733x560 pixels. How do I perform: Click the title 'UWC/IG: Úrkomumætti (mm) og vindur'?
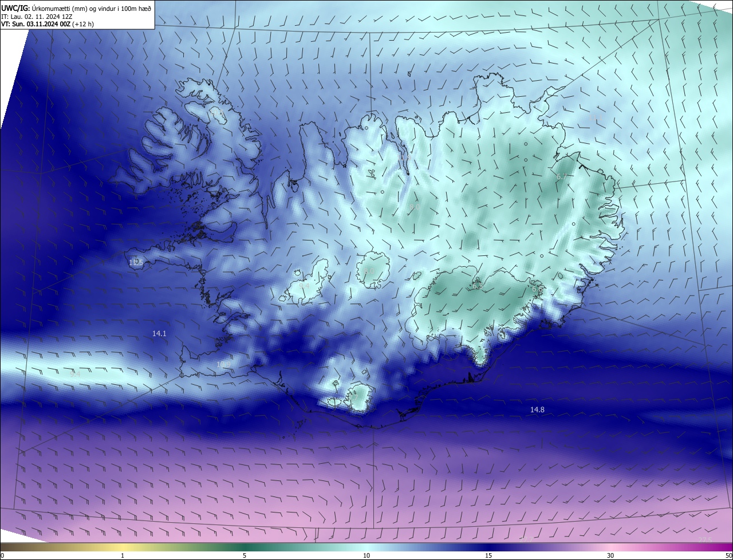pyautogui.click(x=76, y=7)
